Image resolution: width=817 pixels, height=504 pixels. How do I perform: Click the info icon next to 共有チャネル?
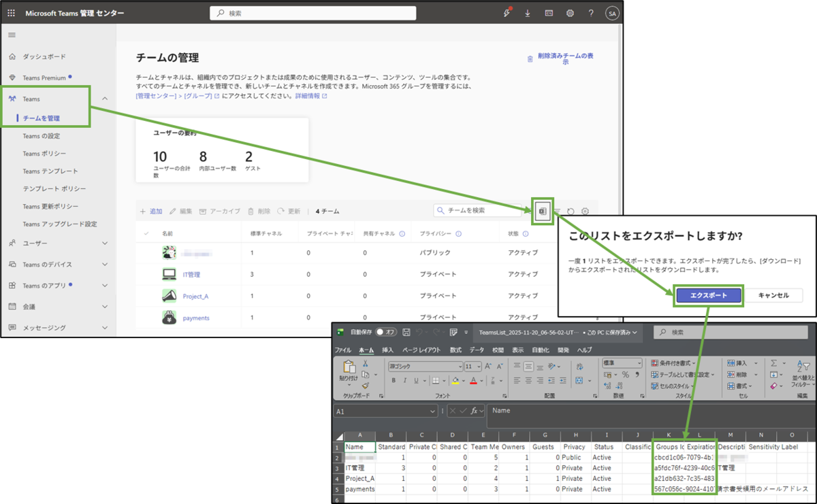(x=402, y=233)
